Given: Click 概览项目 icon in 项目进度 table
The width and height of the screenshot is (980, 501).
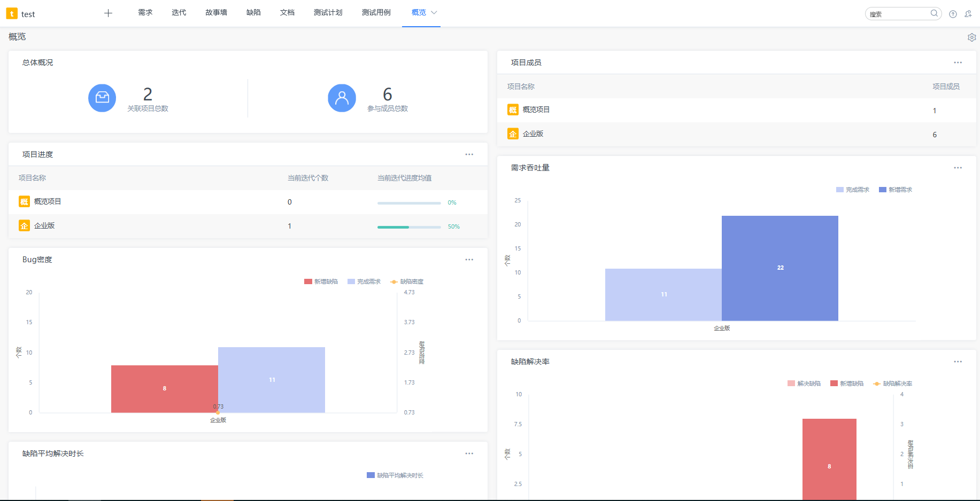Looking at the screenshot, I should point(24,201).
